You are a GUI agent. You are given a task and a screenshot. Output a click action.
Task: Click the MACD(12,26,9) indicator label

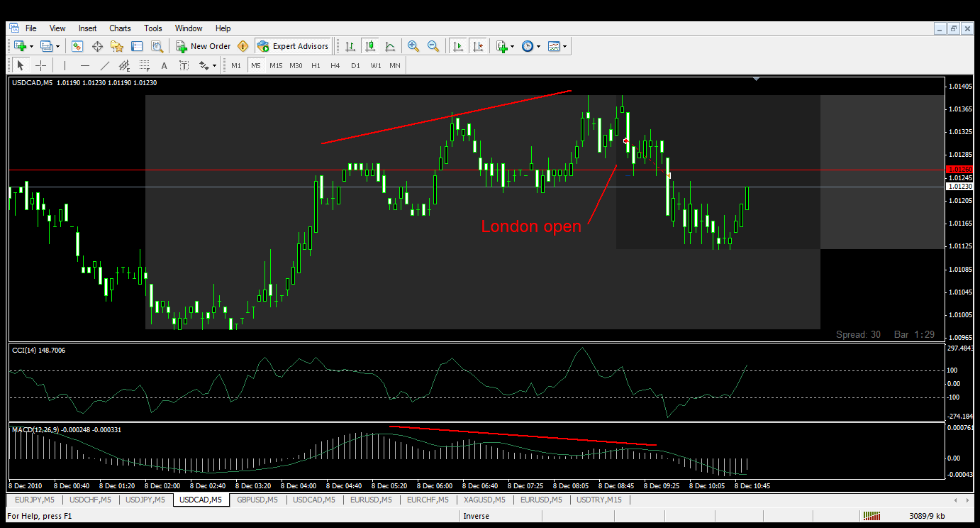coord(67,429)
